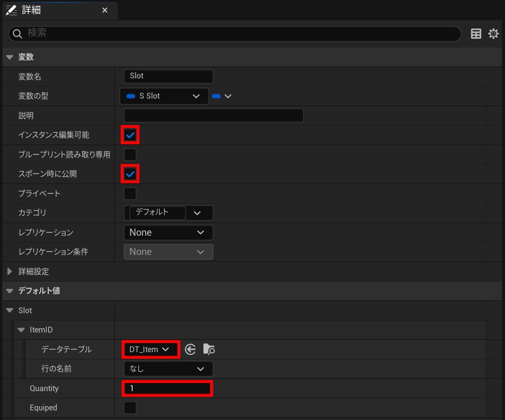
Task: Toggle the インスタンス編集可能 checkbox
Action: (130, 135)
